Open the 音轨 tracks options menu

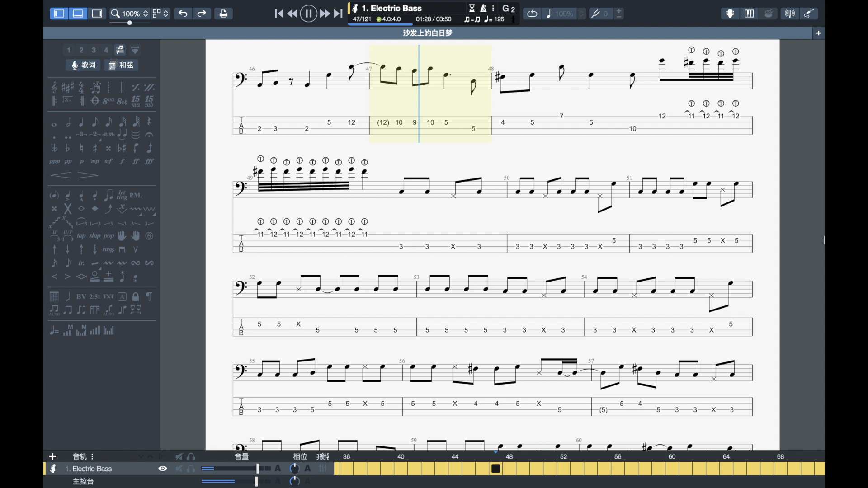pyautogui.click(x=92, y=456)
